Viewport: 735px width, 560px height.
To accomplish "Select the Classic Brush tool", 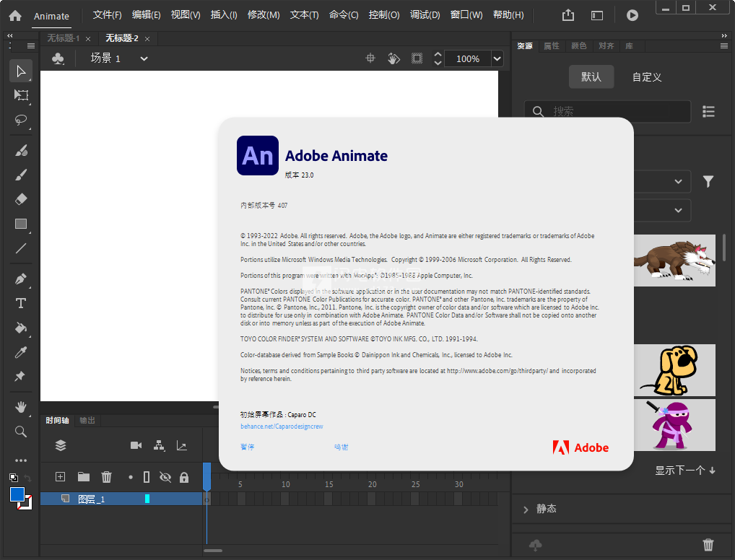I will [21, 175].
